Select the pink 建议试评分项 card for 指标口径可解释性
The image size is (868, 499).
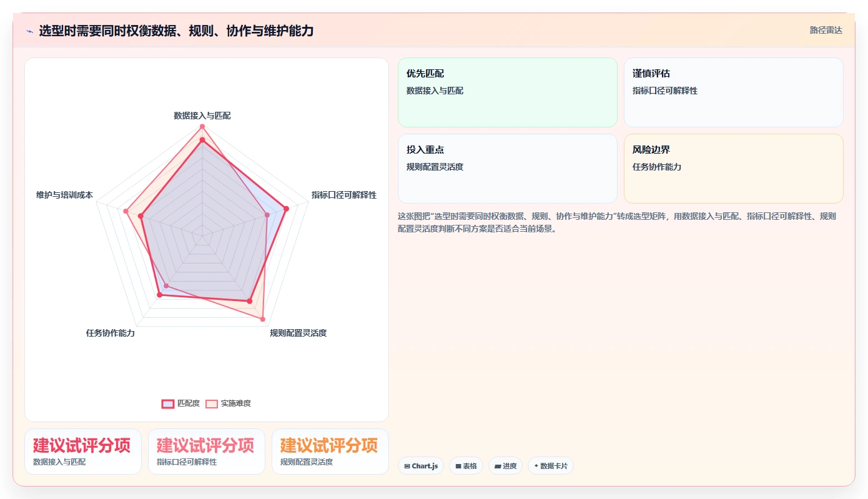(x=207, y=452)
